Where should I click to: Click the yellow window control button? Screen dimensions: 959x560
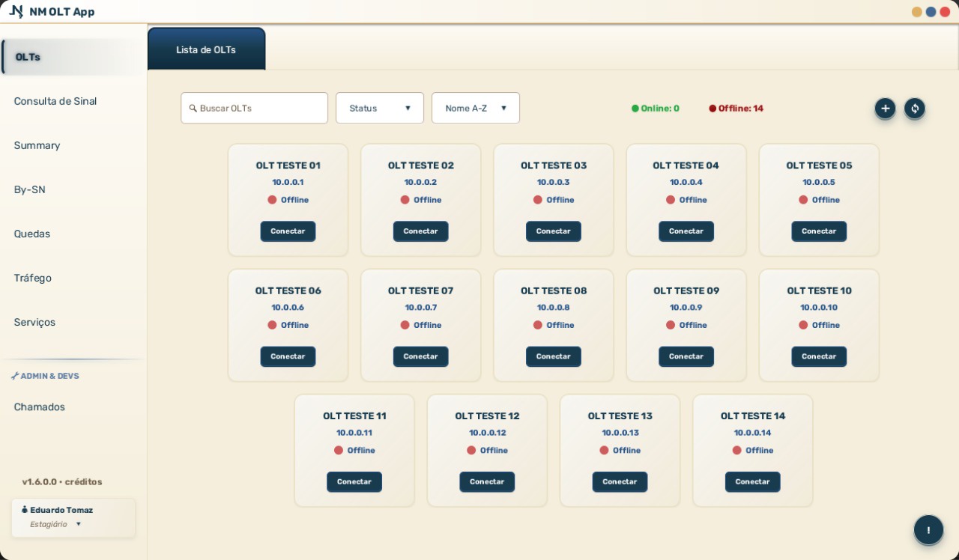[x=917, y=12]
